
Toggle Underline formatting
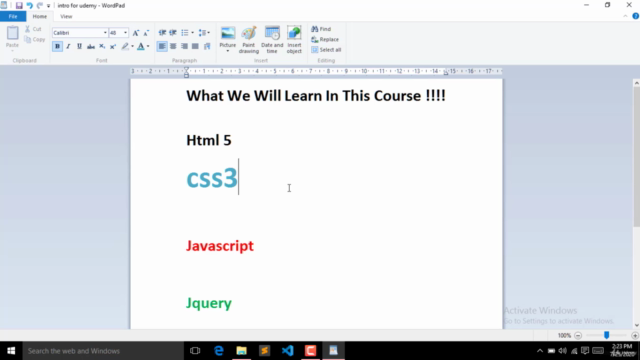click(x=79, y=47)
